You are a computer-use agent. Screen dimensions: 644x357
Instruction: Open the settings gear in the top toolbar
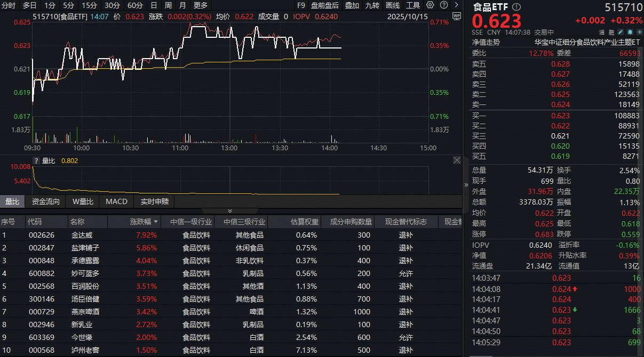(x=430, y=5)
